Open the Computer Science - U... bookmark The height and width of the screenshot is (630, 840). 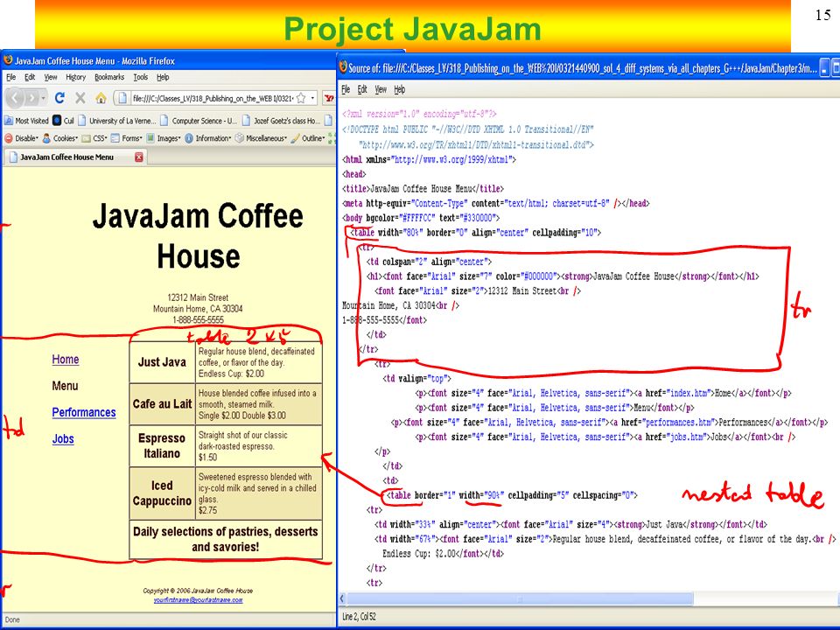point(199,121)
